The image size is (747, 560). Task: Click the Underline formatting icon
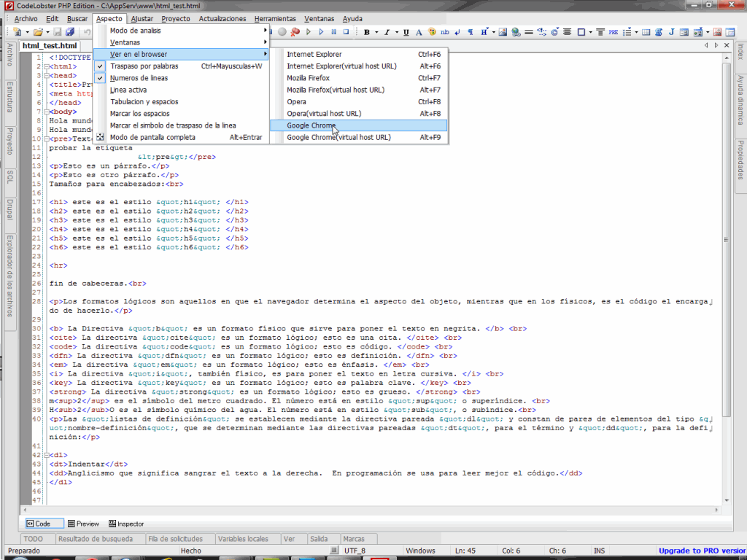click(x=406, y=32)
